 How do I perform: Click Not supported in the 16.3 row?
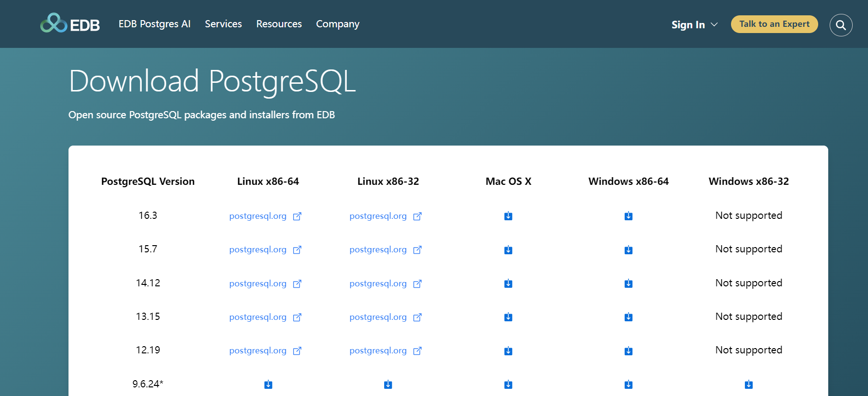(749, 215)
